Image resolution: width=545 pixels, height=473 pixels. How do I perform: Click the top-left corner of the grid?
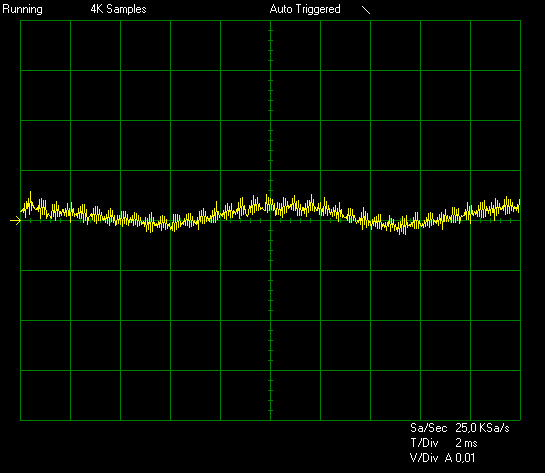[21, 21]
